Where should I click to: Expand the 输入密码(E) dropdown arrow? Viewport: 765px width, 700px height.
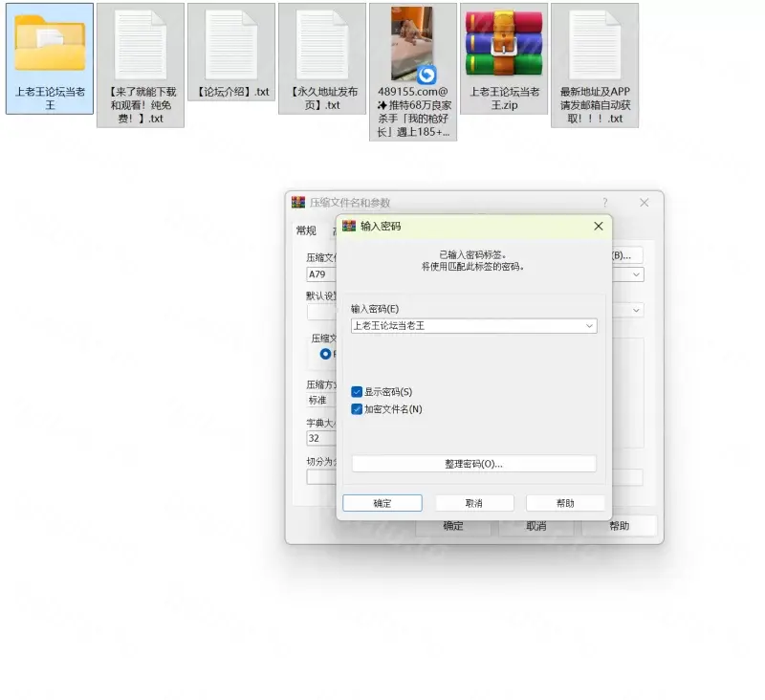click(x=589, y=326)
